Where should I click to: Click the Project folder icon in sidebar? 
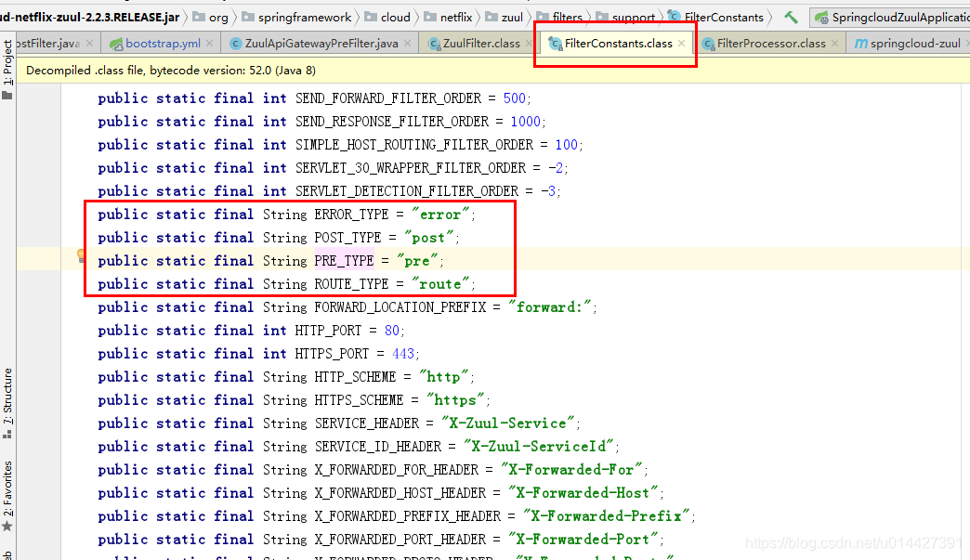tap(7, 95)
